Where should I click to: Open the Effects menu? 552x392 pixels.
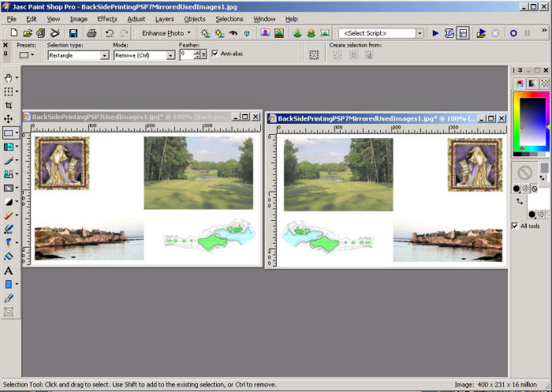(107, 19)
